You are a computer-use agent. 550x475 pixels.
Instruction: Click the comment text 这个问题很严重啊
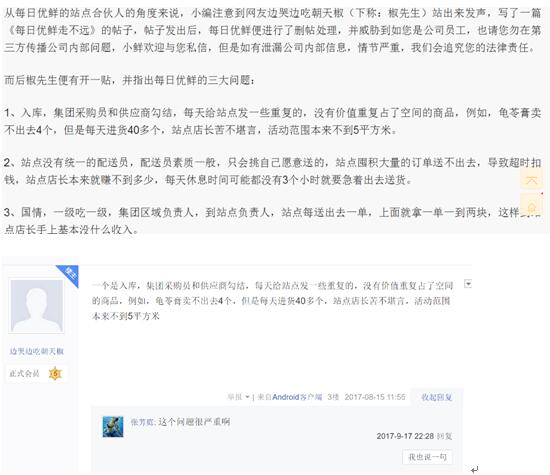(194, 422)
